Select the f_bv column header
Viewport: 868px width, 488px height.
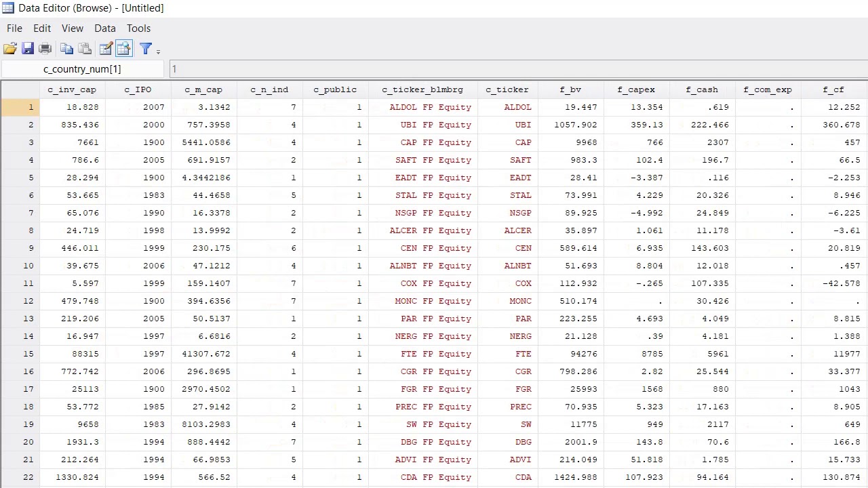pos(570,89)
